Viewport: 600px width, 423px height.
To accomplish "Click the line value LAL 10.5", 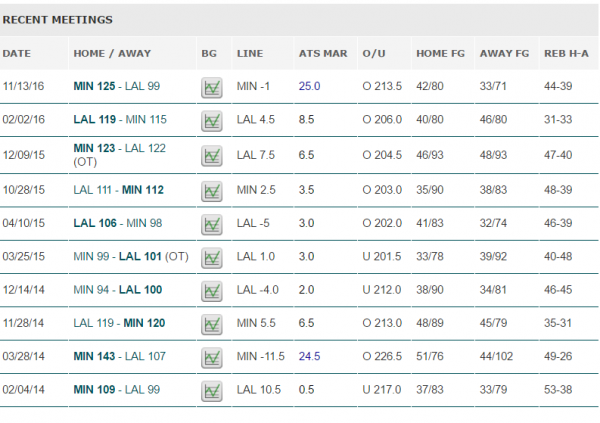I will tap(259, 390).
